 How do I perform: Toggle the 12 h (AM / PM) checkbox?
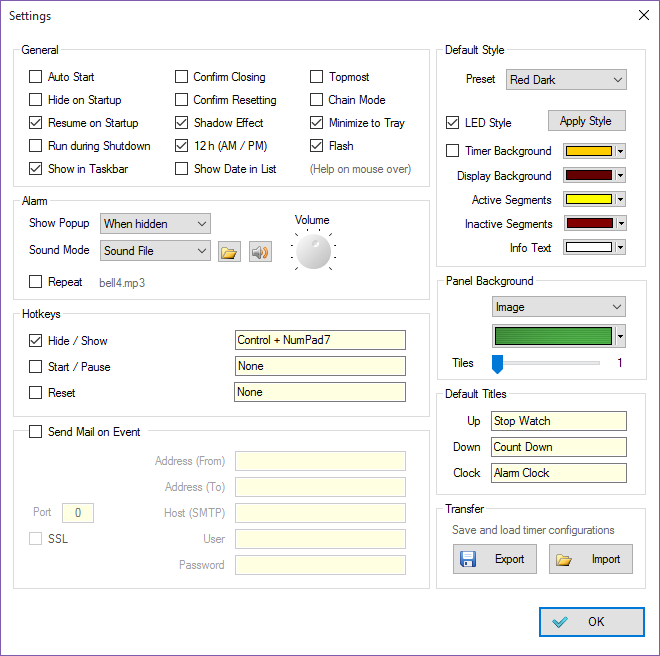click(181, 146)
